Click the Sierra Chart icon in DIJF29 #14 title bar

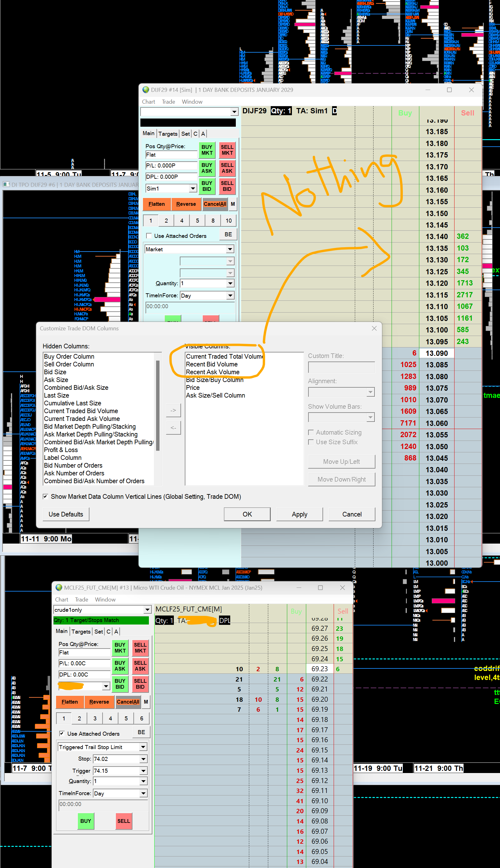pos(145,90)
